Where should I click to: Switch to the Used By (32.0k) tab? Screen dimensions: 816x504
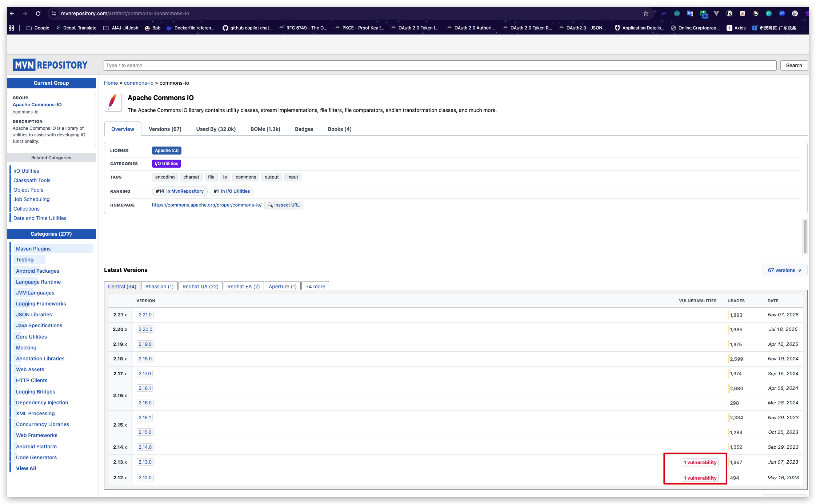tap(216, 129)
